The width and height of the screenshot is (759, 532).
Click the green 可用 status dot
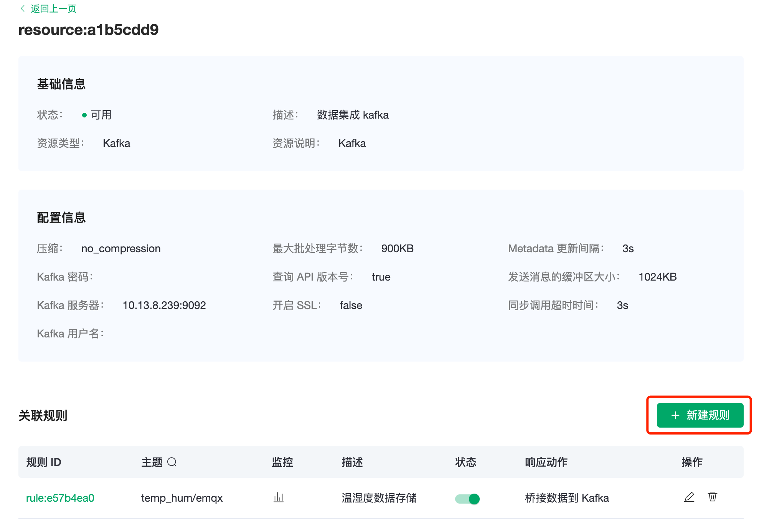[84, 115]
